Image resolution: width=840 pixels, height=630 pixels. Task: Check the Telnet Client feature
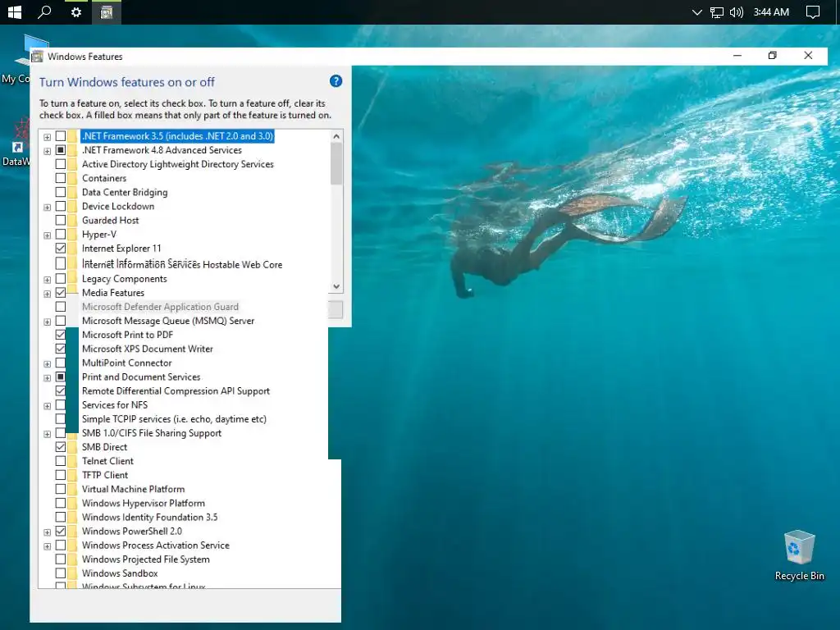click(61, 461)
